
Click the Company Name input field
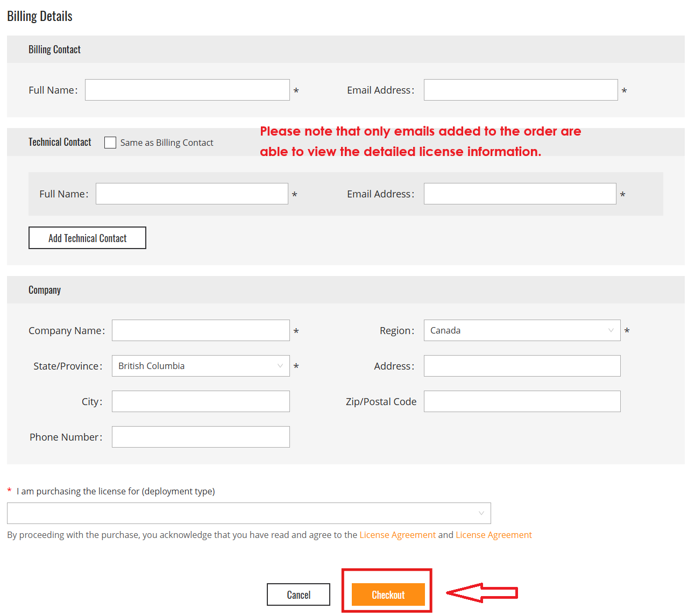pos(200,330)
